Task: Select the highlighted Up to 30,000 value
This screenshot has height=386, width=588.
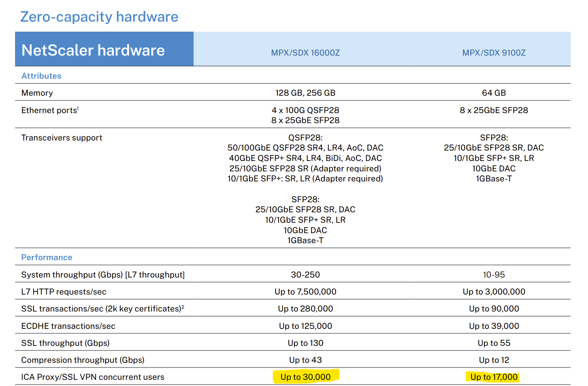Action: pyautogui.click(x=305, y=377)
